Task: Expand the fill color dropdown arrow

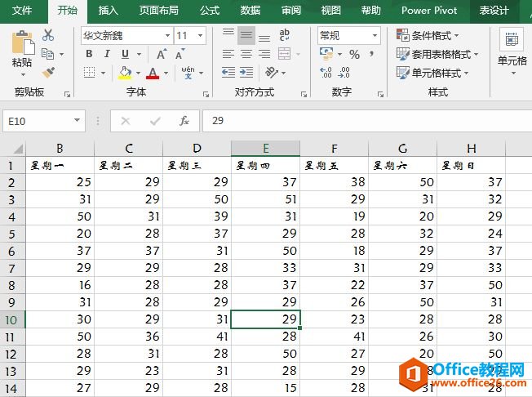Action: click(x=138, y=73)
